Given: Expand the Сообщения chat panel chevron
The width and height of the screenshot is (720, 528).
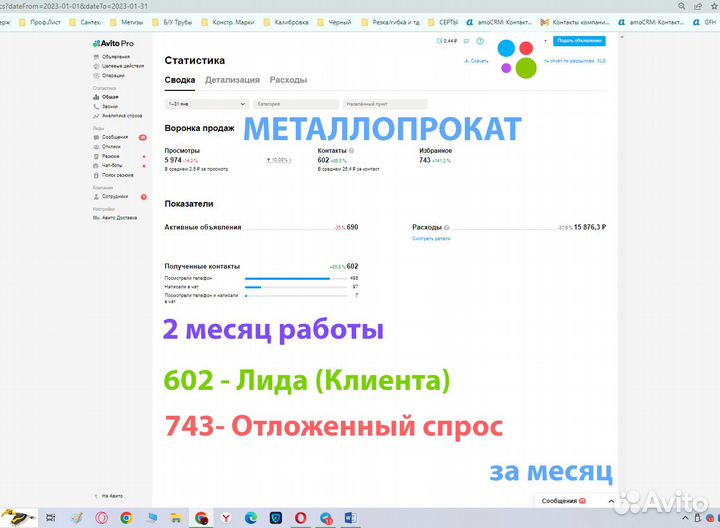Looking at the screenshot, I should (x=611, y=501).
